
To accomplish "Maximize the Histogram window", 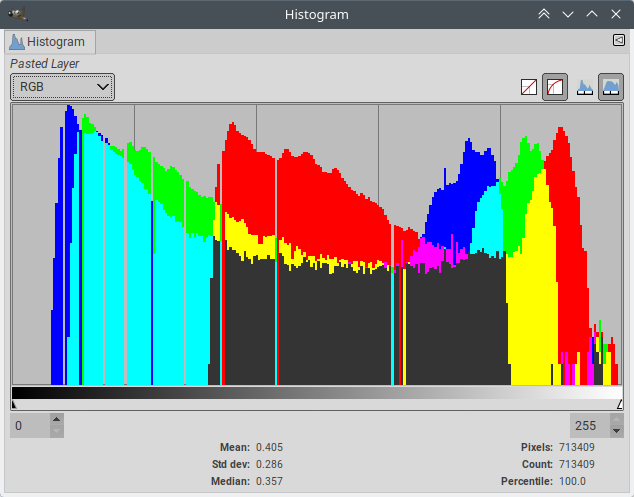I will 592,14.
